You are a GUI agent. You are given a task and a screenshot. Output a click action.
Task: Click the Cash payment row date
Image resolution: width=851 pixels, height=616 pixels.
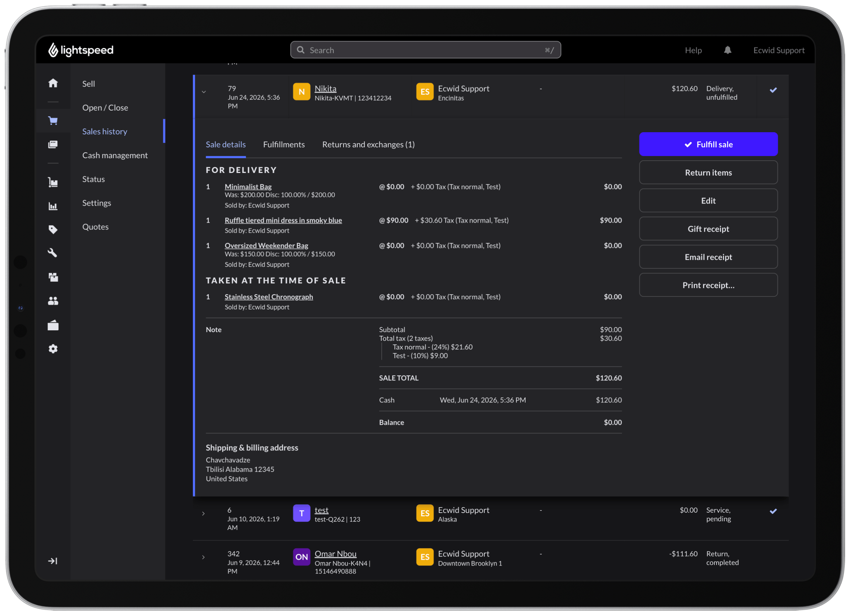tap(483, 401)
